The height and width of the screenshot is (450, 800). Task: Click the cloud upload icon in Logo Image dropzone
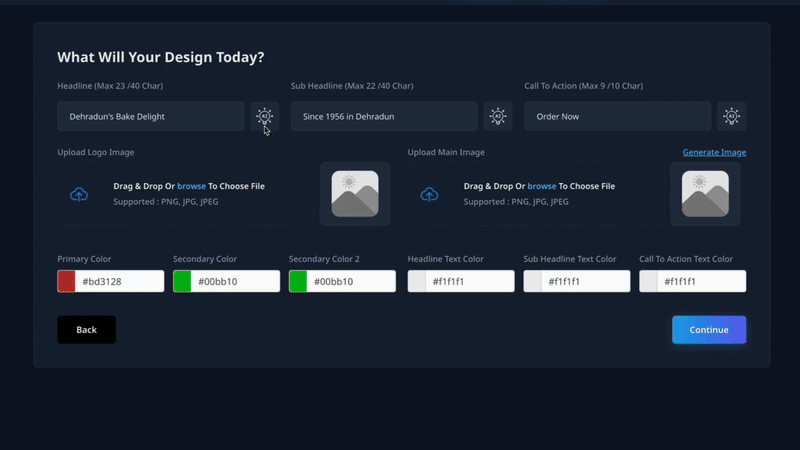pyautogui.click(x=79, y=194)
